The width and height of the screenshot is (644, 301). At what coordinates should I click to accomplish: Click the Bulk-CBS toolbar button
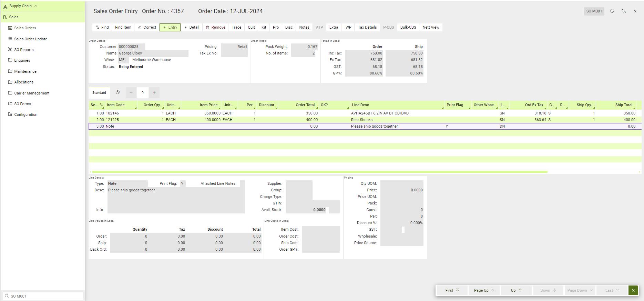[x=408, y=27]
